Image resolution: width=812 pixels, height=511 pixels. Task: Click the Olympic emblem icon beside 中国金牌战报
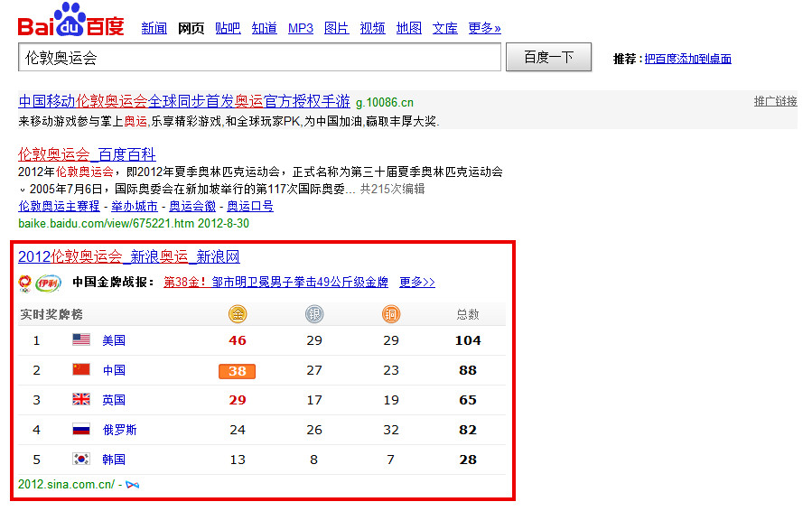click(25, 283)
